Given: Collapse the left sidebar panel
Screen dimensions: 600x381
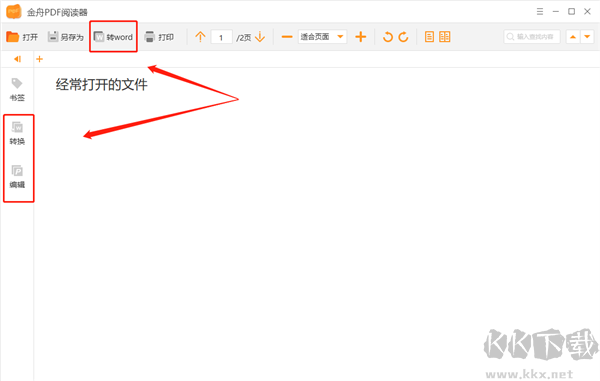Looking at the screenshot, I should (x=17, y=59).
